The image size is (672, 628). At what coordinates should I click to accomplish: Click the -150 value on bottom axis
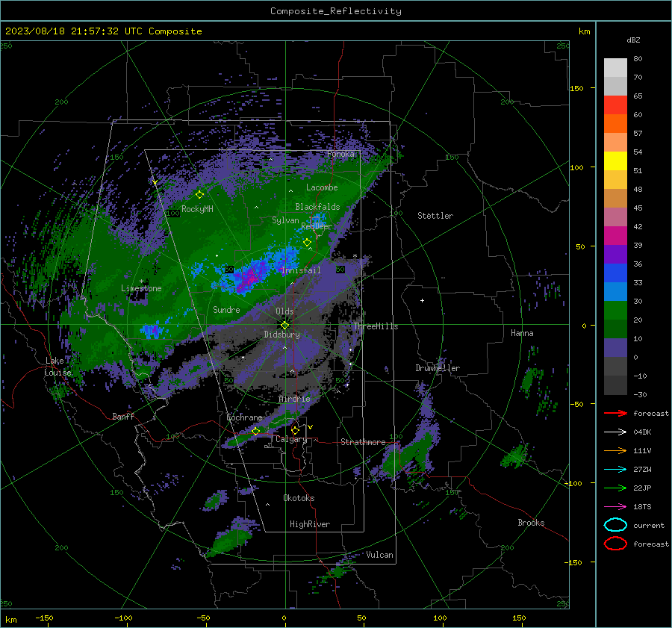44,618
